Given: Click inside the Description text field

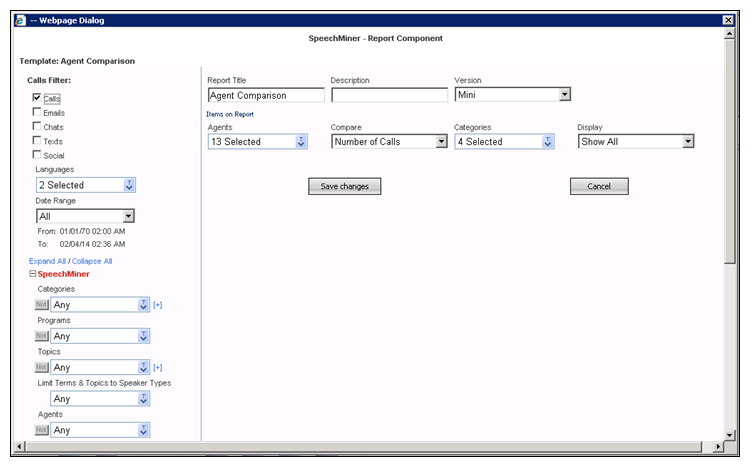Looking at the screenshot, I should (x=389, y=96).
